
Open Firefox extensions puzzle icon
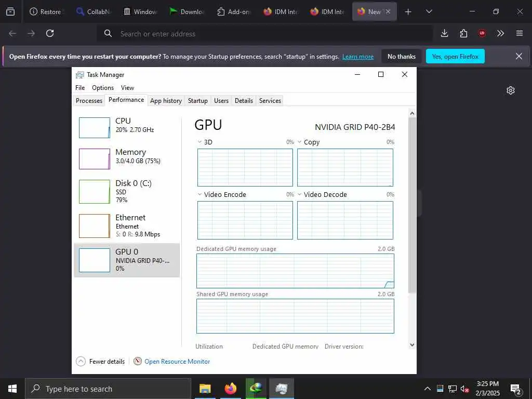click(x=463, y=33)
